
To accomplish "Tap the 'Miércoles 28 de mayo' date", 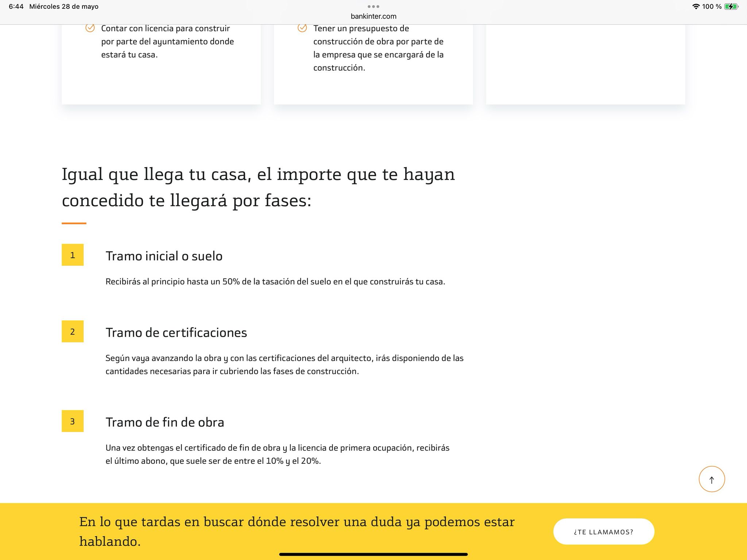I will coord(64,7).
